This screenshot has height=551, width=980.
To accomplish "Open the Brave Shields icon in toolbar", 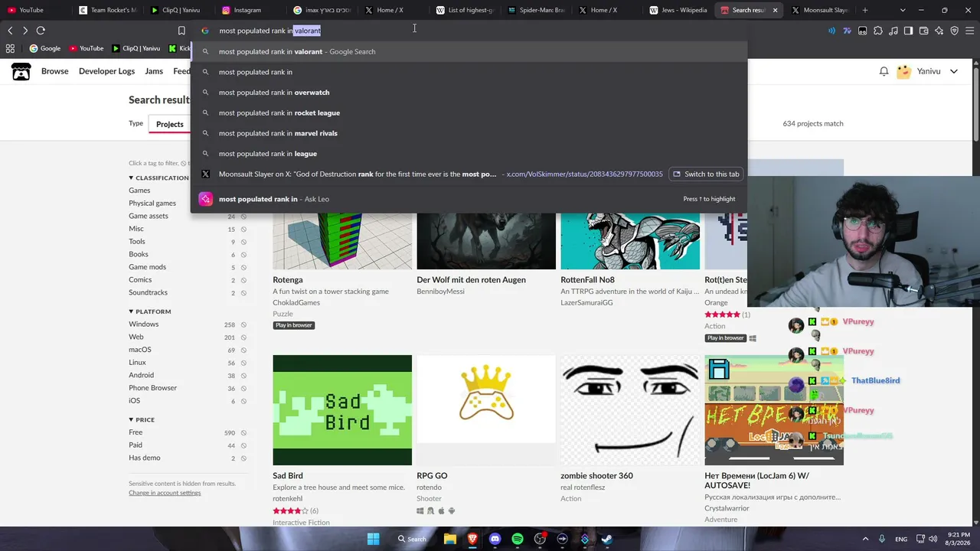I will click(x=954, y=31).
